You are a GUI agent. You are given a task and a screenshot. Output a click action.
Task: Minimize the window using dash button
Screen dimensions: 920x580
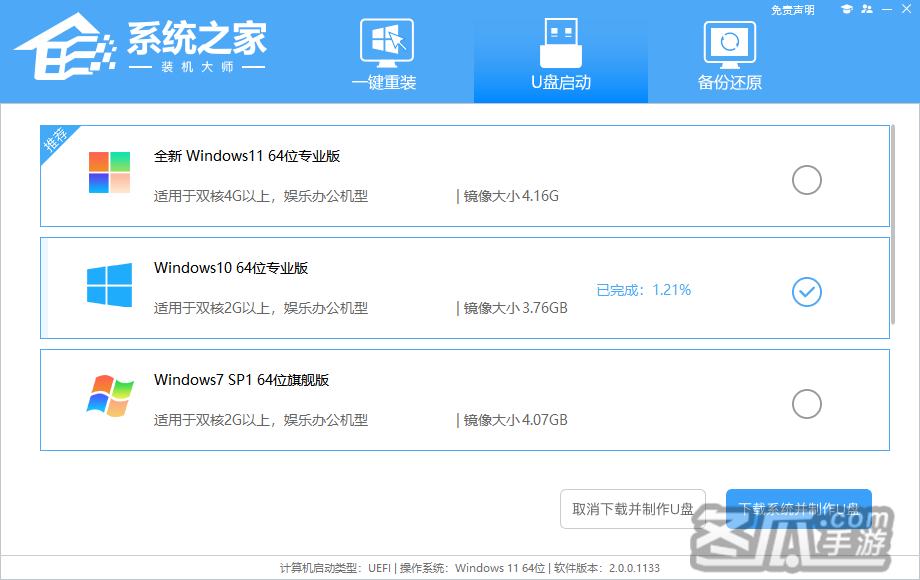887,9
